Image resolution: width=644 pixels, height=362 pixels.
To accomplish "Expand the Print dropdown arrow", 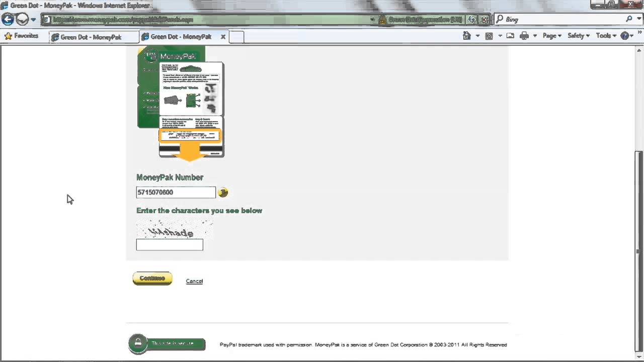I will 535,36.
